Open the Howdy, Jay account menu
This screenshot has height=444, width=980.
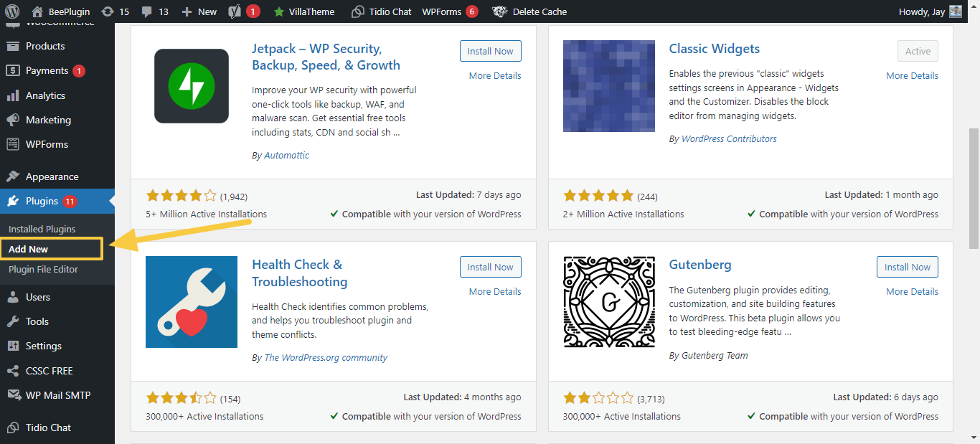(x=930, y=11)
